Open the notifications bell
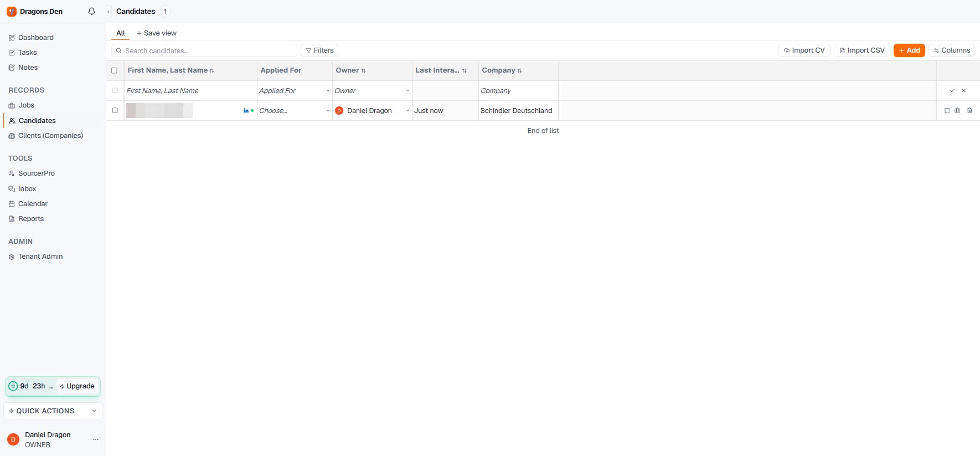The image size is (980, 456). coord(92,11)
